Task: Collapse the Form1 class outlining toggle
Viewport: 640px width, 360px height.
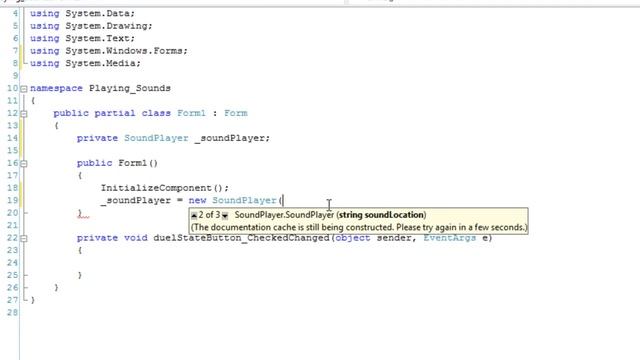Action: click(24, 113)
